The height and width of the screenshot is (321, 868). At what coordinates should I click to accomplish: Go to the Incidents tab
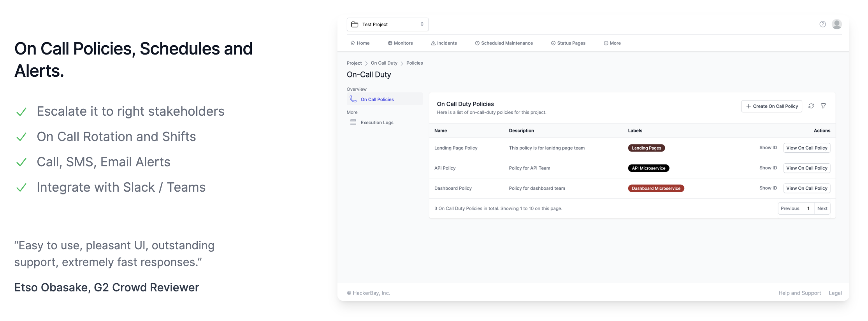(444, 43)
